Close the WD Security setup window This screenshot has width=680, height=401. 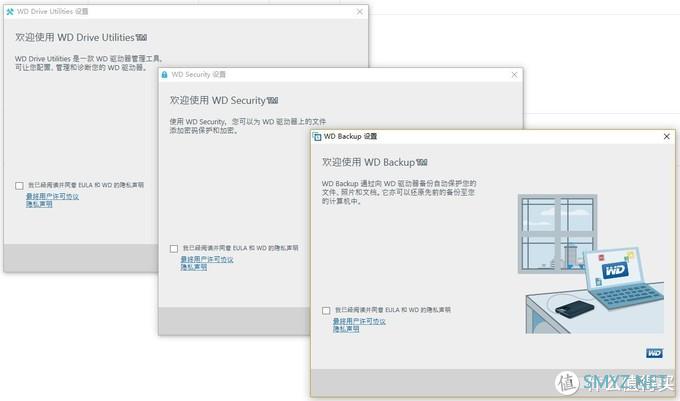point(512,74)
